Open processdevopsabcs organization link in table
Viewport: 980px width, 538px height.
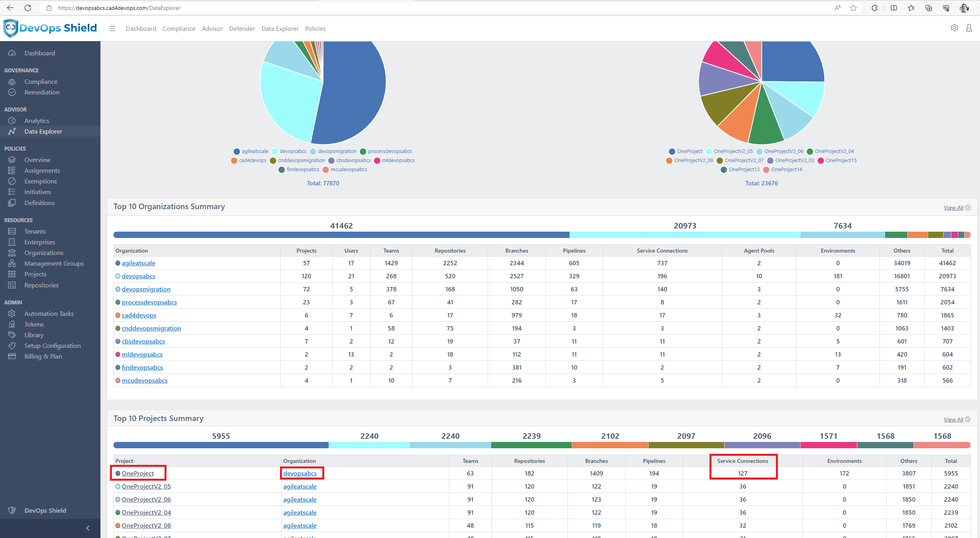pyautogui.click(x=149, y=302)
